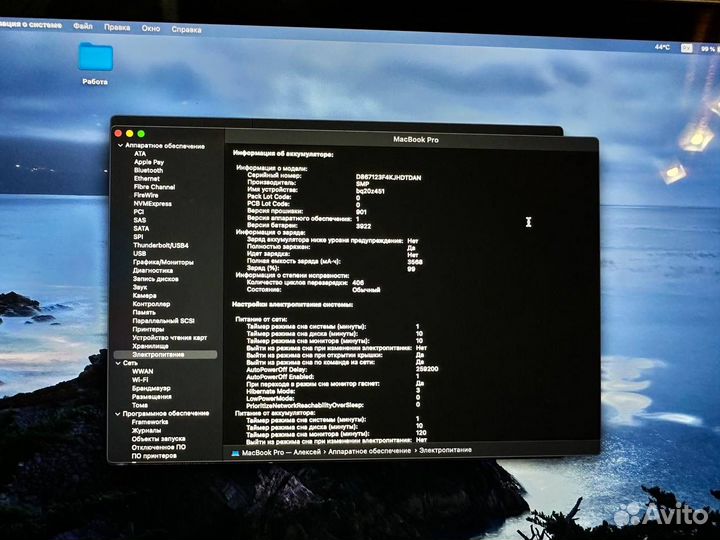Select Thunderbolt/USB4 in the sidebar
The width and height of the screenshot is (720, 540).
tap(161, 245)
